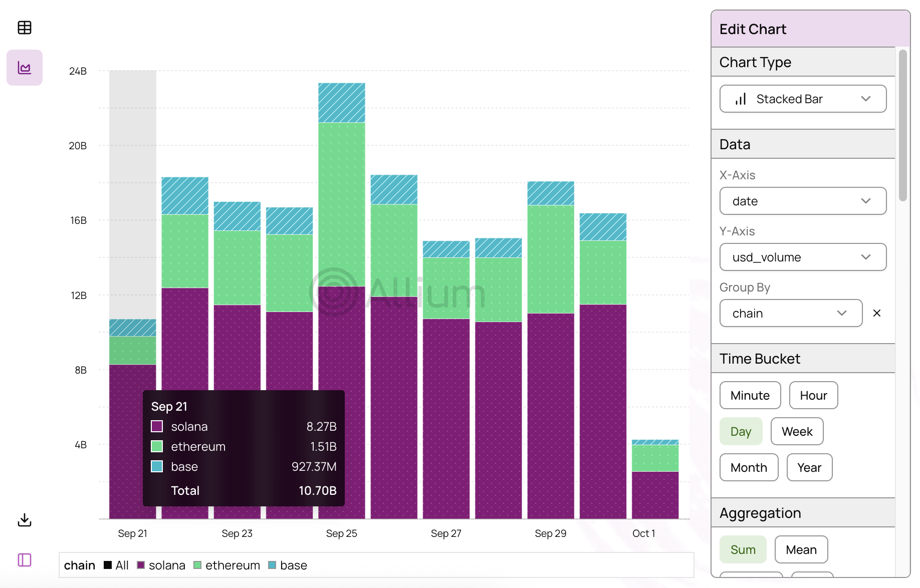
Task: Click the Sep 29 x-axis label
Action: tap(550, 533)
